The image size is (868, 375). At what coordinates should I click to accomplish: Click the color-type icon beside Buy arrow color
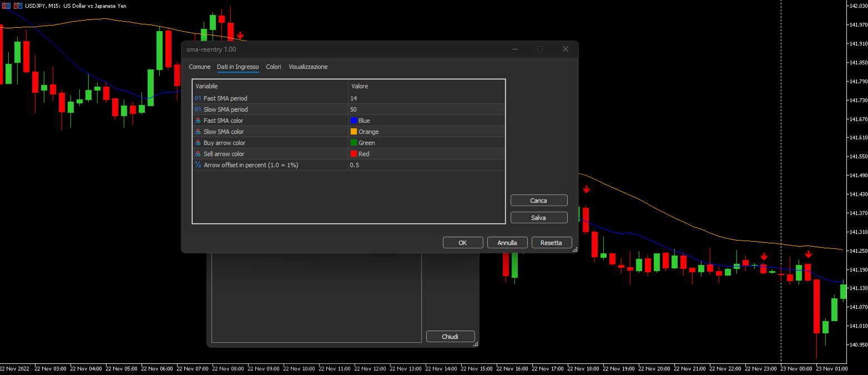click(x=198, y=143)
